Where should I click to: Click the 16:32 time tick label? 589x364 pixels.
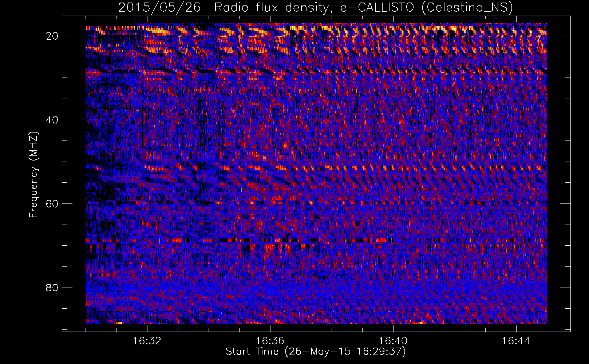coord(147,341)
